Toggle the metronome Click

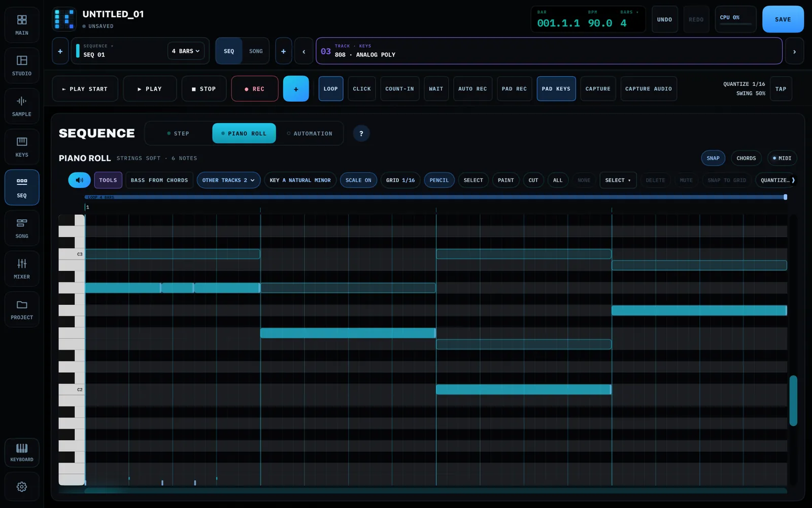(x=362, y=89)
